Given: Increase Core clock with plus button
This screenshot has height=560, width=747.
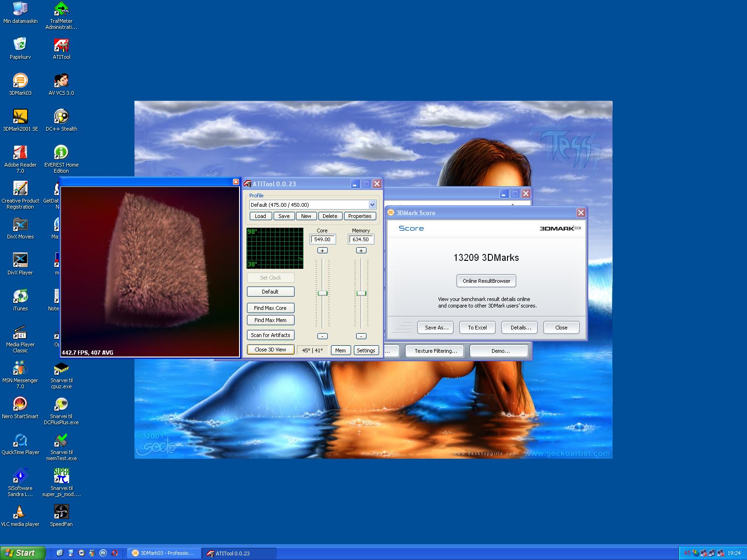Looking at the screenshot, I should pyautogui.click(x=323, y=251).
